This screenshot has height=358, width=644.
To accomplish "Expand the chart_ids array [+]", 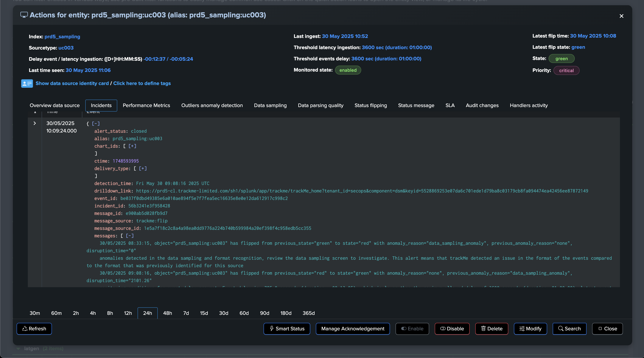I will (x=132, y=146).
